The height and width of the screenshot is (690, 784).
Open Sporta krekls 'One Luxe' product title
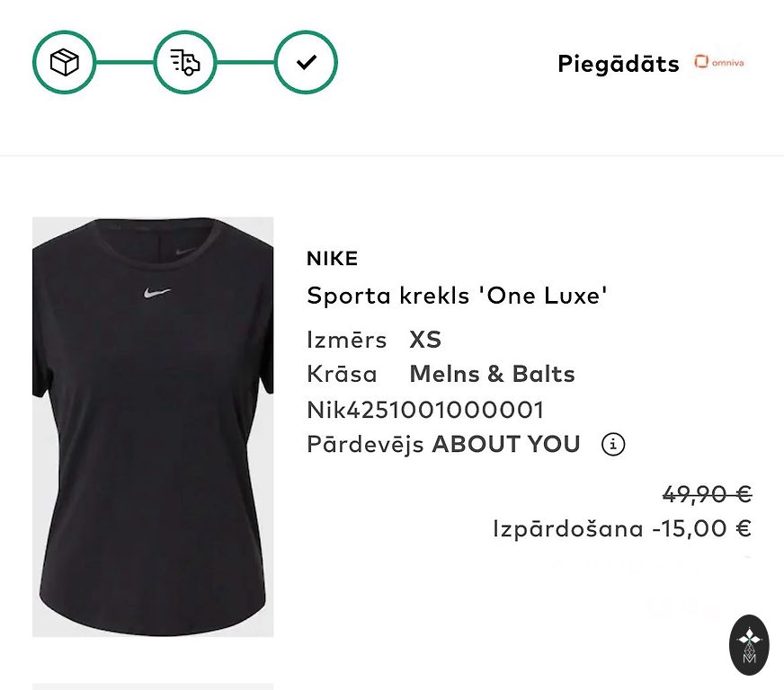coord(458,296)
